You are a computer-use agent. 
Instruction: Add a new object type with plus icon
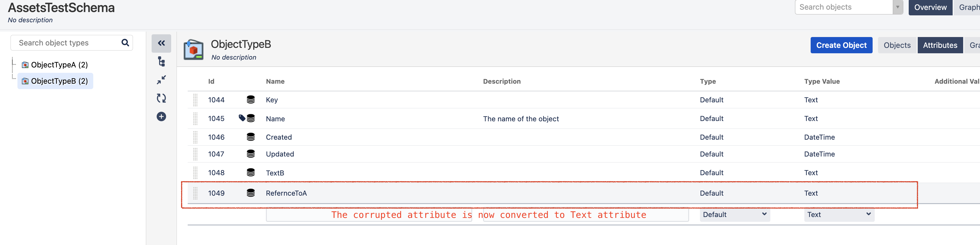tap(161, 116)
